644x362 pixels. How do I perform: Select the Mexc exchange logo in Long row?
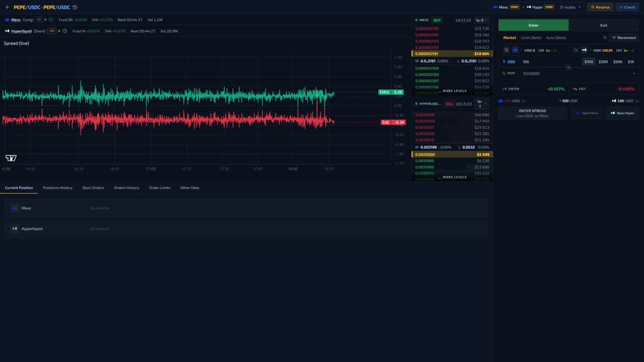click(x=7, y=20)
